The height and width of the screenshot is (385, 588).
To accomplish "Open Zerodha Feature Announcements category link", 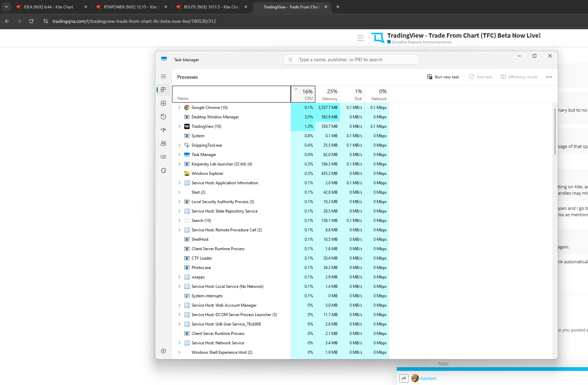I will tap(421, 42).
